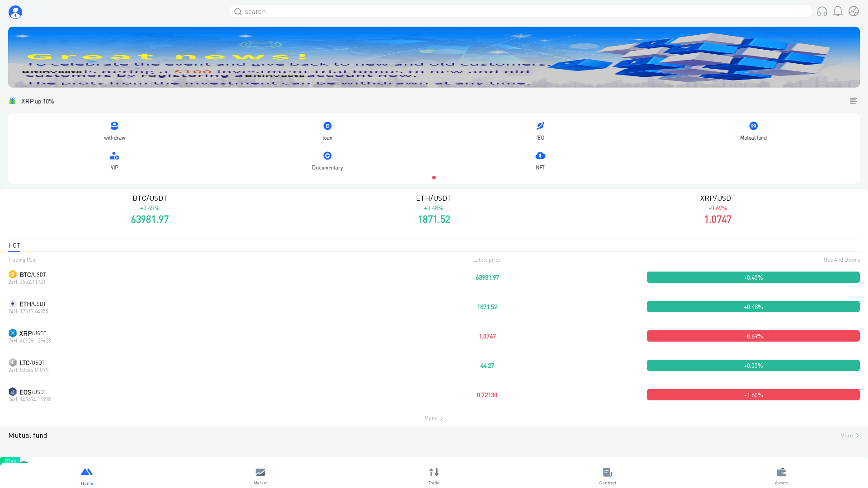Open the withdraw shortcut
The height and width of the screenshot is (488, 868).
[114, 131]
